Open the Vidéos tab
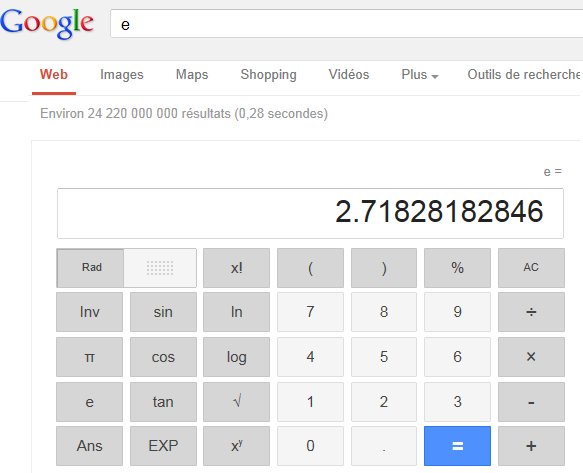This screenshot has width=583, height=473. [349, 75]
